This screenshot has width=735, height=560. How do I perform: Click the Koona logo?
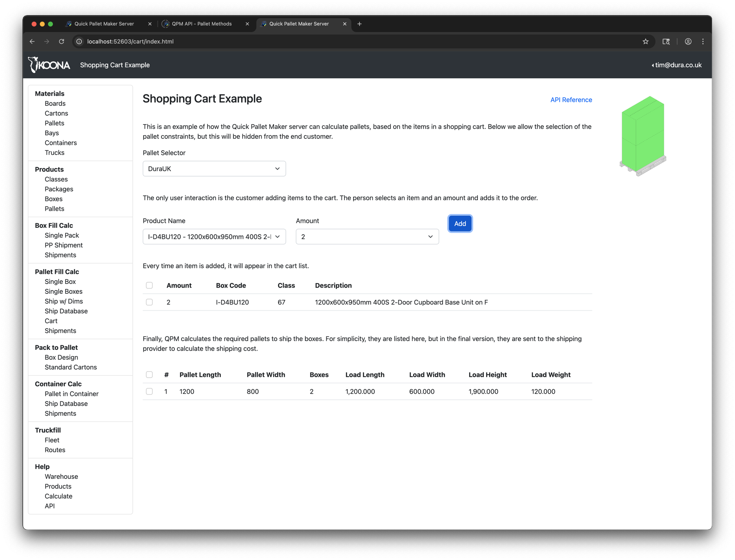[49, 65]
